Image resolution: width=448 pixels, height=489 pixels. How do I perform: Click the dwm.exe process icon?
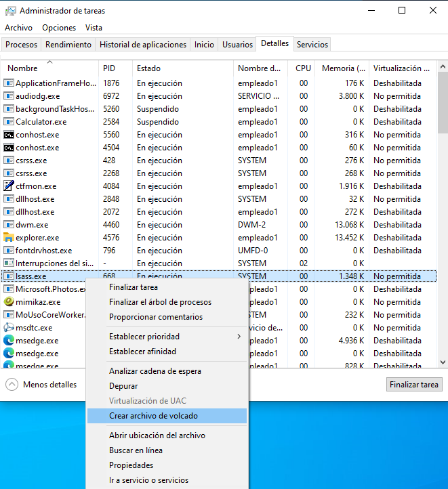point(9,225)
